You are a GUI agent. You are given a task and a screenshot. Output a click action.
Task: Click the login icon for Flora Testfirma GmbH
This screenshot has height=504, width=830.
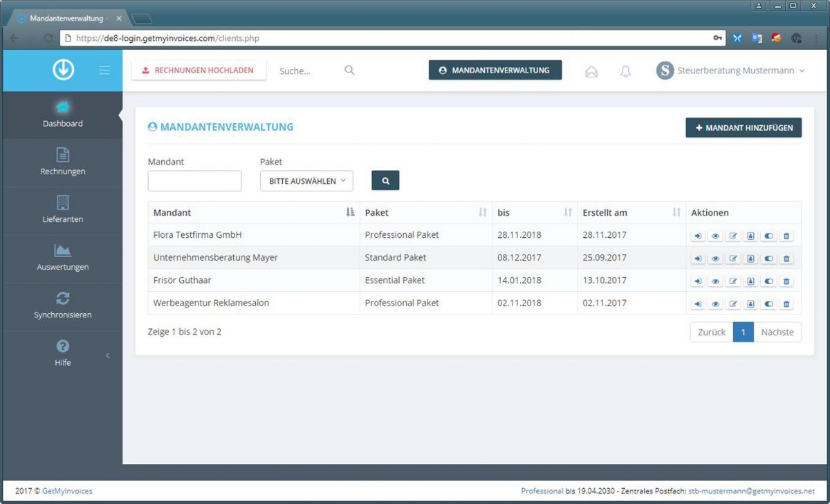tap(698, 236)
